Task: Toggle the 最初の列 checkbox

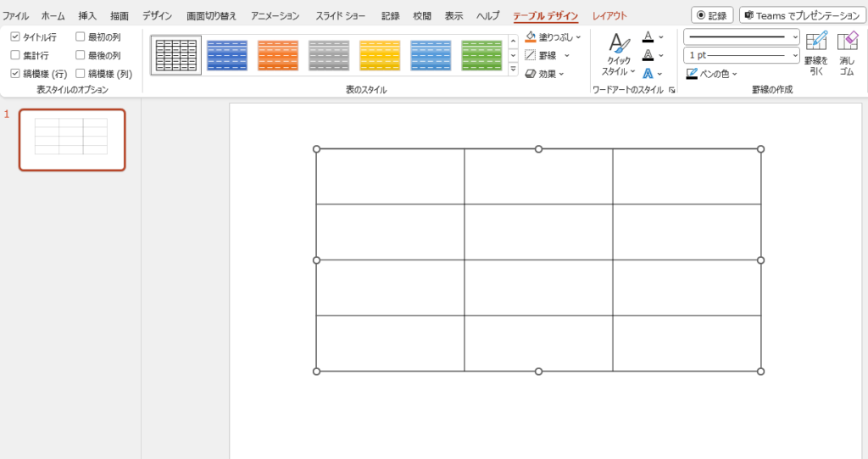Action: (x=81, y=37)
